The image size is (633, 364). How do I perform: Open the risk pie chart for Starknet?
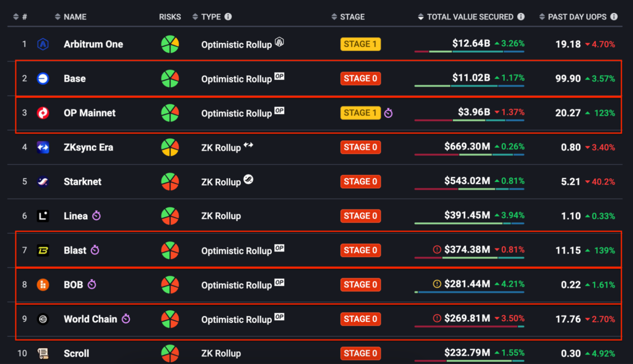point(170,181)
